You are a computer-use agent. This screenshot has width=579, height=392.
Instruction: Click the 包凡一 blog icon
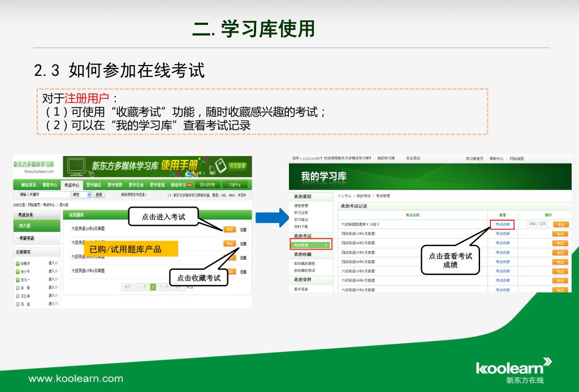[x=18, y=279]
